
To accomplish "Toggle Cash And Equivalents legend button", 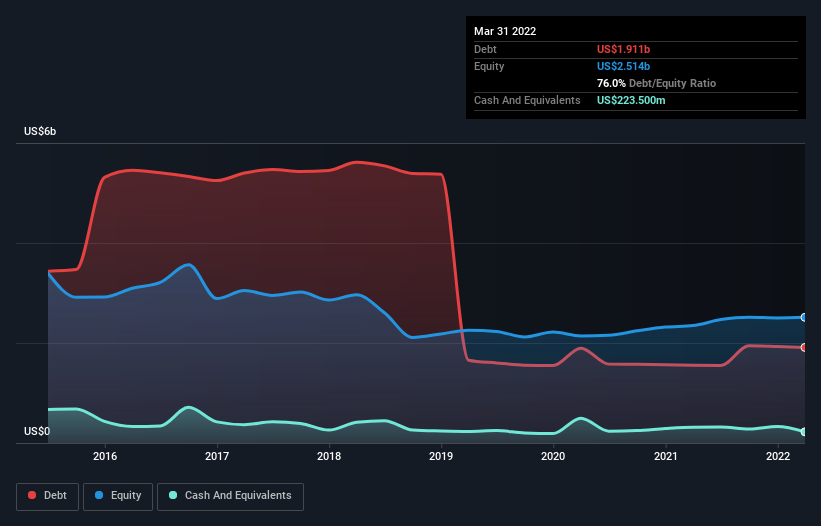I will pyautogui.click(x=230, y=496).
